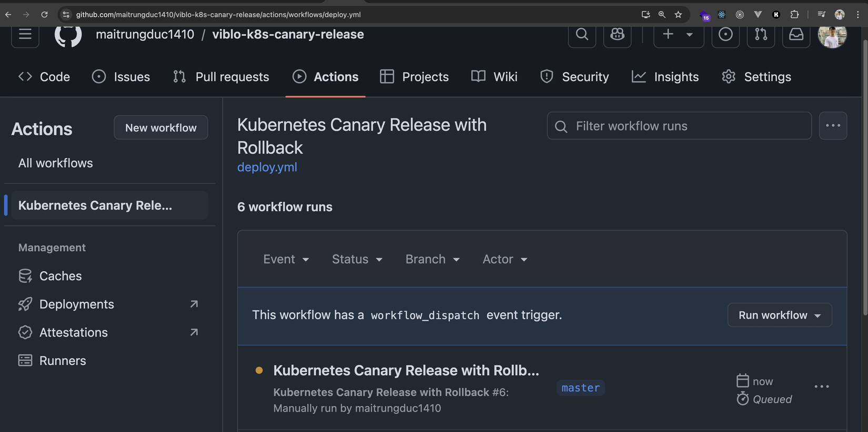The image size is (868, 432).
Task: Open the Security tab
Action: (574, 77)
